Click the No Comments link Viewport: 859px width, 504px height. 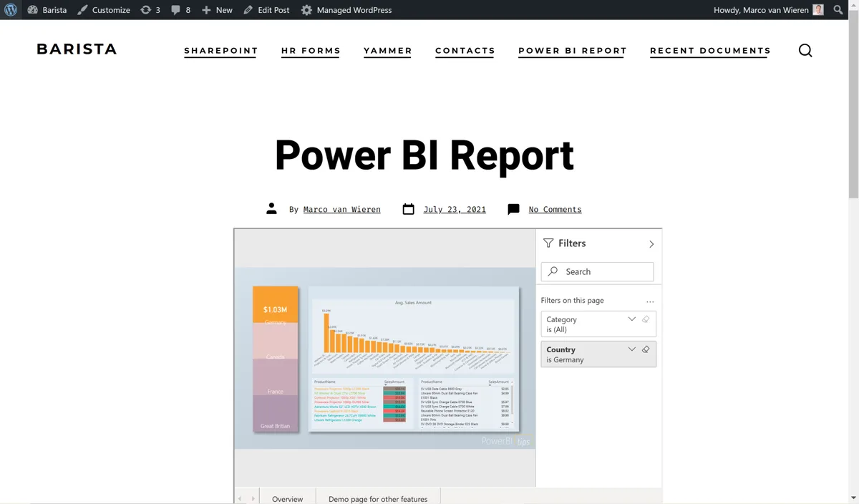(555, 210)
